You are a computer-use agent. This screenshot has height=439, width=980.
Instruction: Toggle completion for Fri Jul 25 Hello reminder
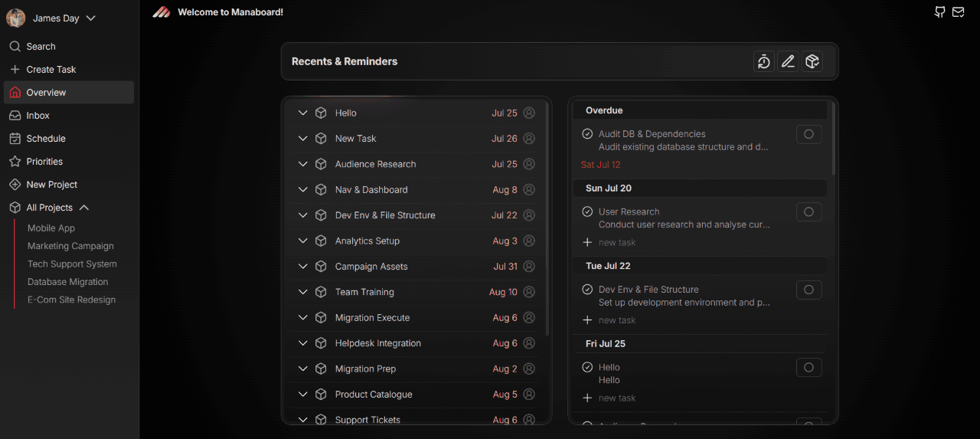click(808, 368)
